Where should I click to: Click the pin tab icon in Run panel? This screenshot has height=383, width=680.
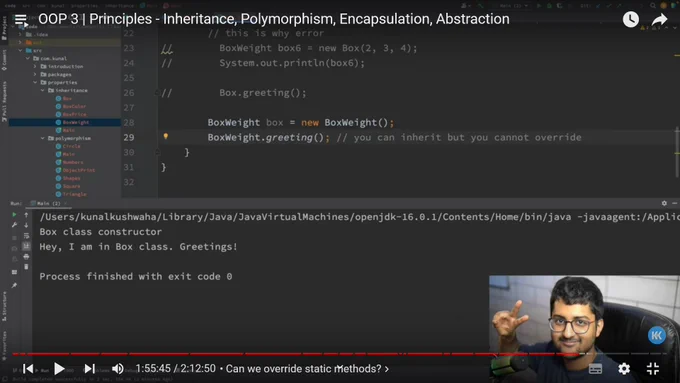tap(14, 285)
